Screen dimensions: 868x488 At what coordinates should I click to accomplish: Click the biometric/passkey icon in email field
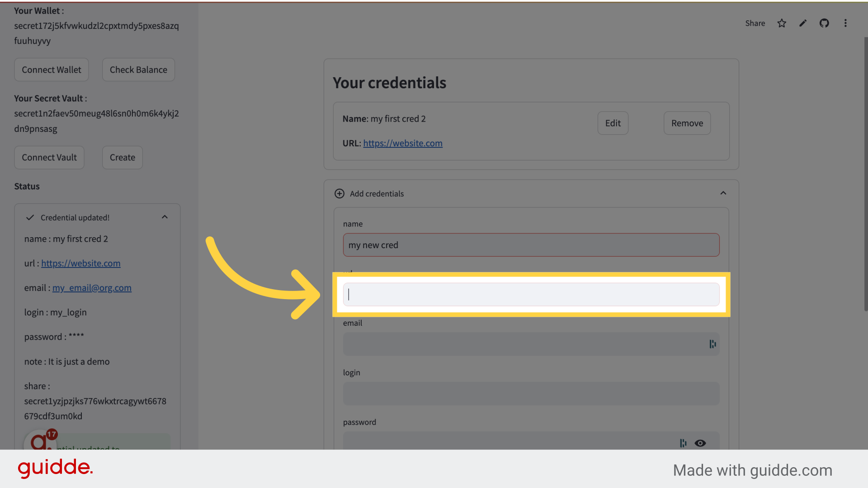(x=713, y=344)
